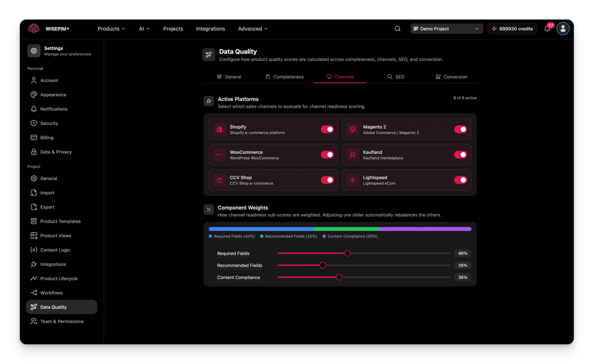This screenshot has width=594, height=364.
Task: Click the Lightspeed bolt icon
Action: [353, 180]
